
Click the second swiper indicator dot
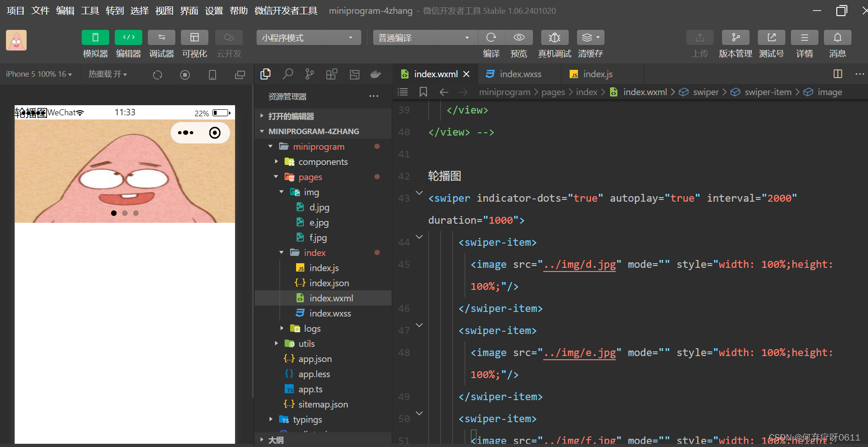(125, 213)
